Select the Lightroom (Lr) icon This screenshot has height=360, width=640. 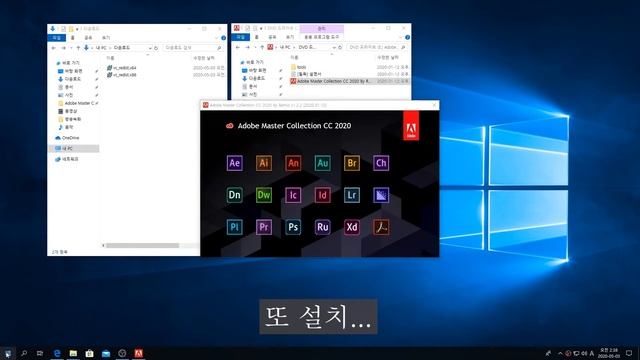click(352, 195)
